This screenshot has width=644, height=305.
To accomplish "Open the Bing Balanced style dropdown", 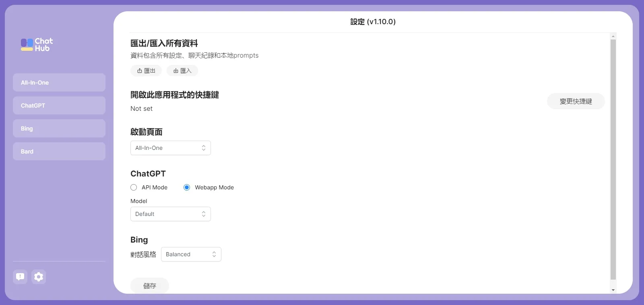I will (191, 254).
